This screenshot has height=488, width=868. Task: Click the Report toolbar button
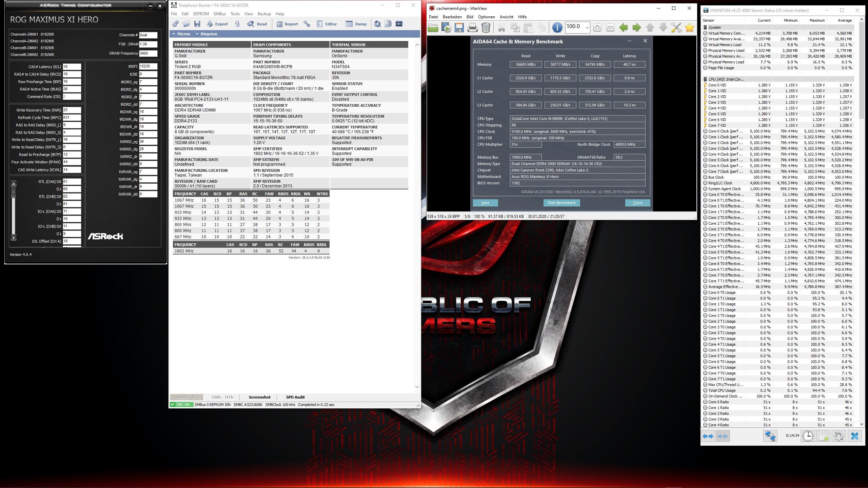(x=287, y=24)
